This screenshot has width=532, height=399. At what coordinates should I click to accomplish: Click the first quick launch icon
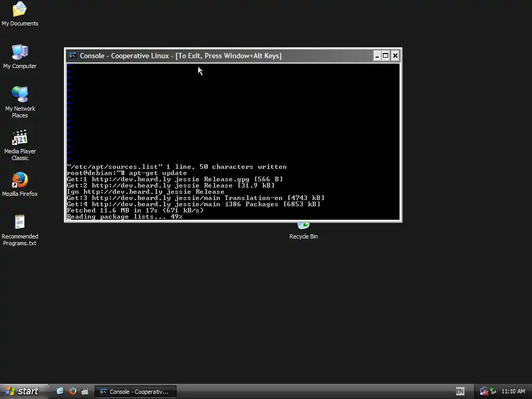pos(60,391)
